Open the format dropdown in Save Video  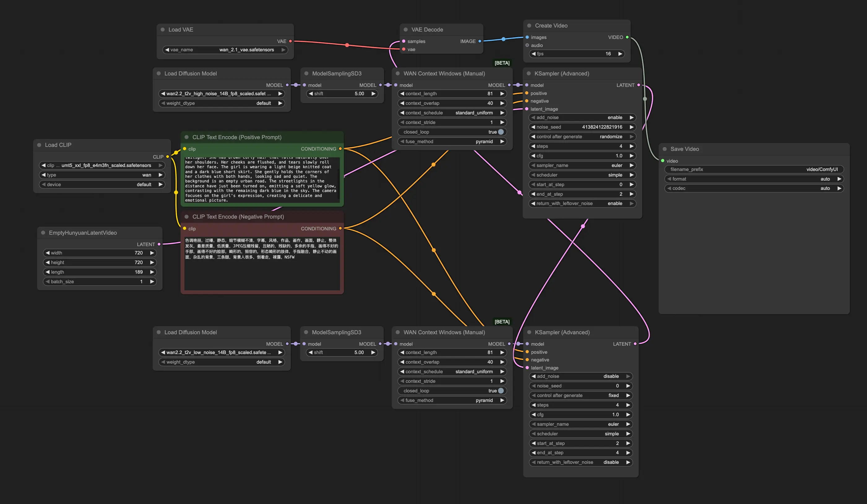pyautogui.click(x=754, y=179)
